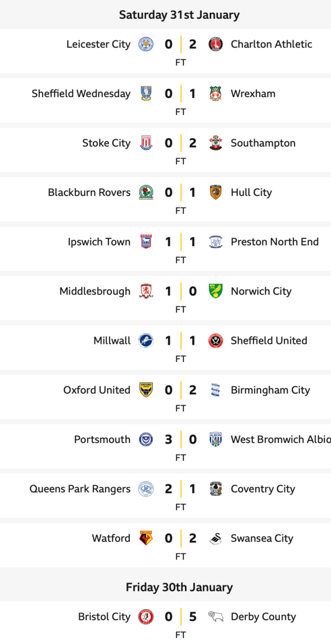Click the Swansea City swan crest
Screen dimensions: 331x644
click(x=215, y=538)
